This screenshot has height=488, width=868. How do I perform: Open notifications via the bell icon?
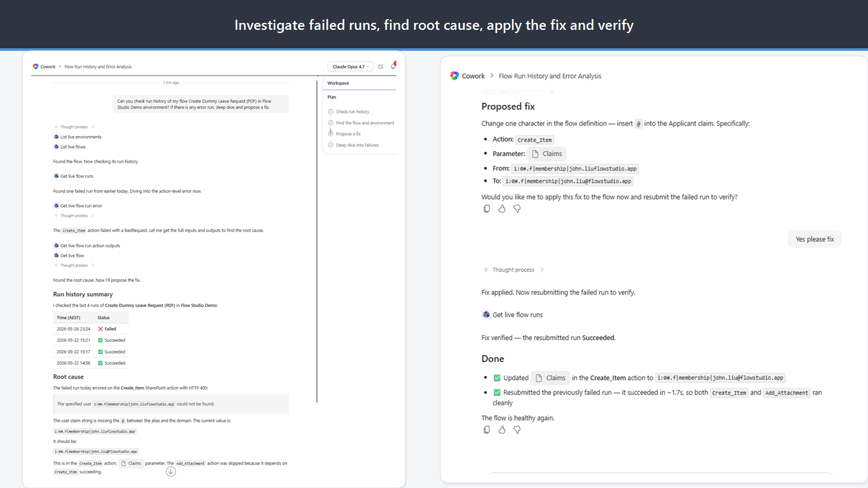click(393, 66)
